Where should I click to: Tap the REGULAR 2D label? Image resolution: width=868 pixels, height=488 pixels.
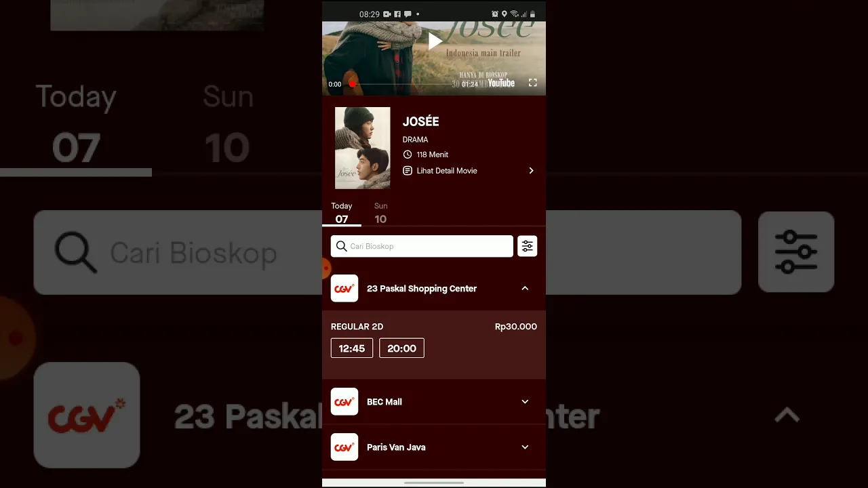click(357, 326)
